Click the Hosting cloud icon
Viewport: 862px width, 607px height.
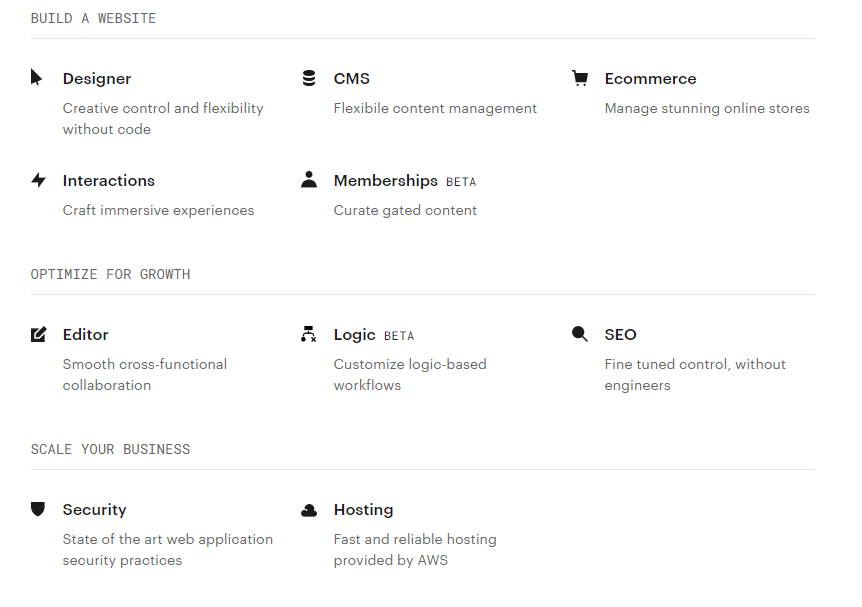[309, 510]
